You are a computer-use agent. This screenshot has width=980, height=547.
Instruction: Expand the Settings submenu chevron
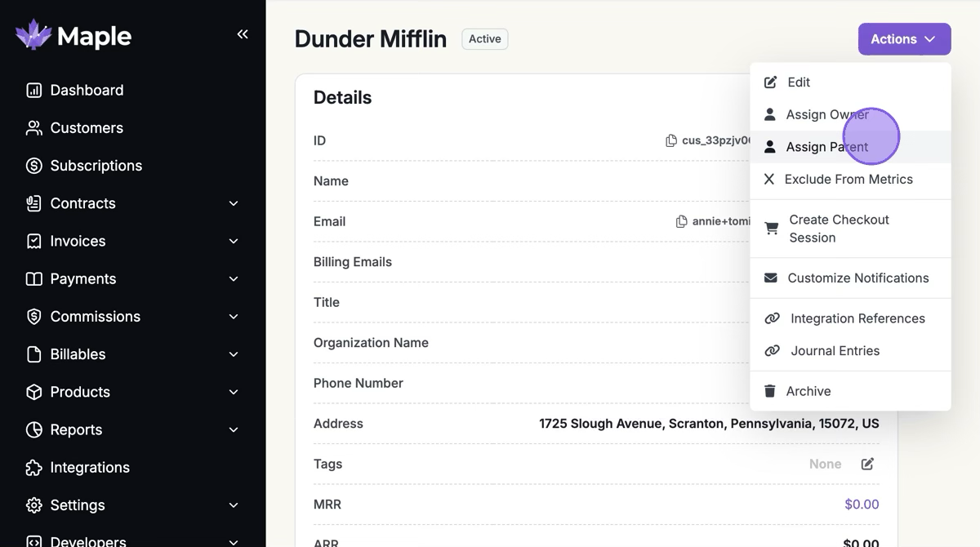[234, 505]
